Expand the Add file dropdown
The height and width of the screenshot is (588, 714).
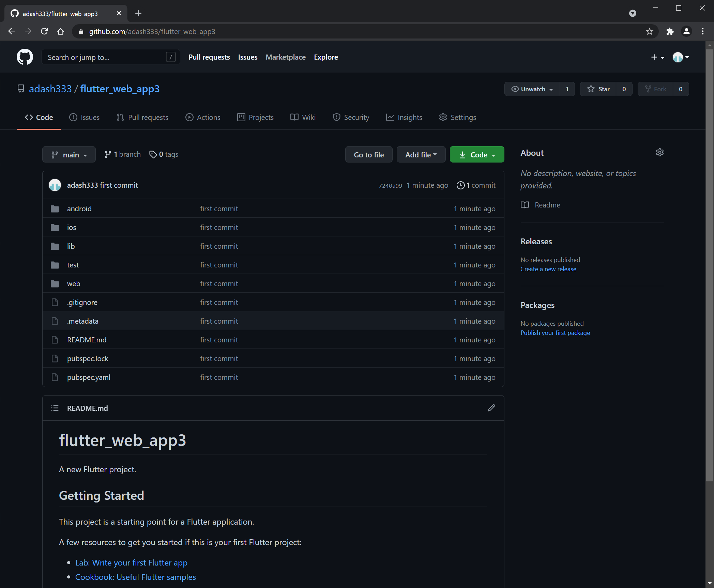(421, 155)
